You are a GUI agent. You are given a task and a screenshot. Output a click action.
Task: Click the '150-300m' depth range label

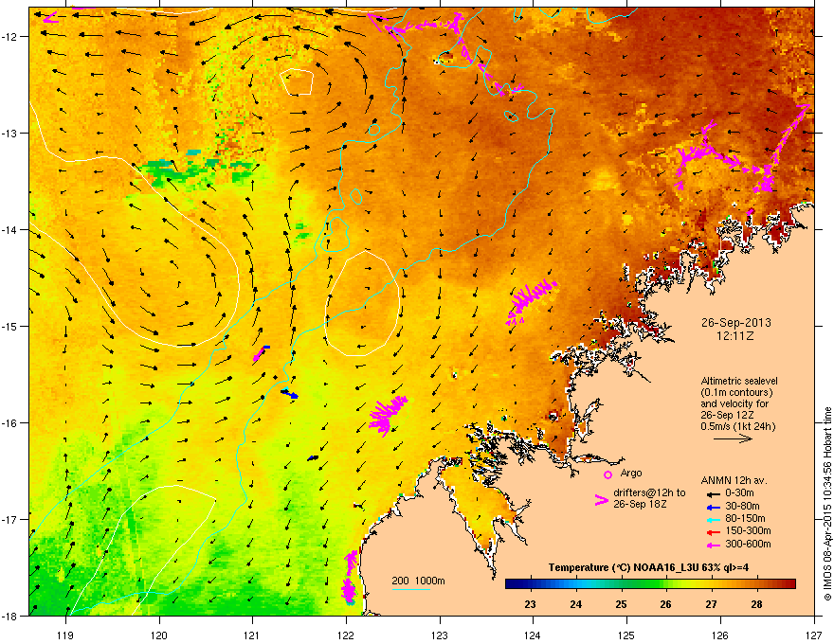pyautogui.click(x=748, y=530)
